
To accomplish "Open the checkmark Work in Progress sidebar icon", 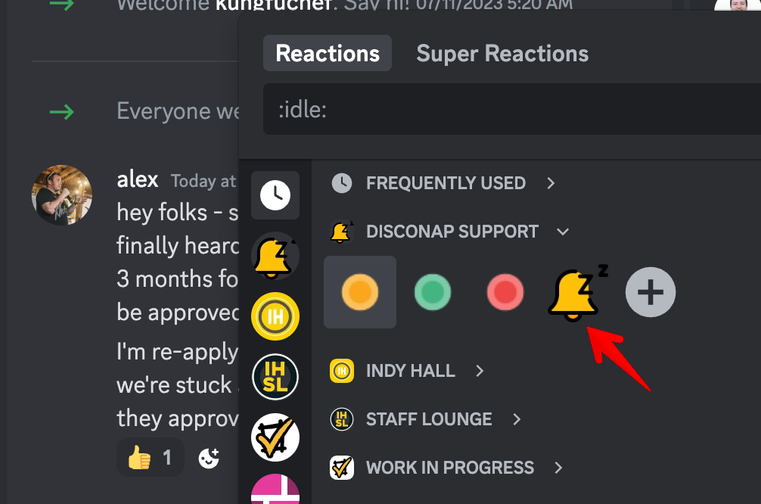I will [275, 437].
